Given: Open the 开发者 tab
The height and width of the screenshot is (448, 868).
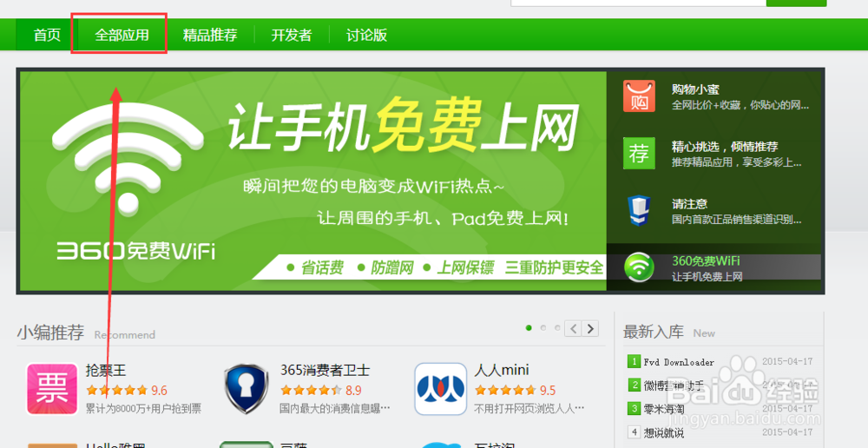Looking at the screenshot, I should coord(291,35).
